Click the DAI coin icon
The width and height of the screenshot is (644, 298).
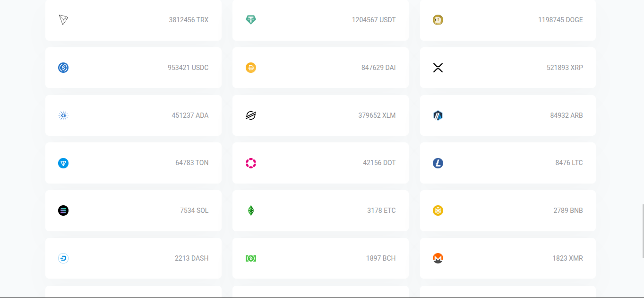251,68
